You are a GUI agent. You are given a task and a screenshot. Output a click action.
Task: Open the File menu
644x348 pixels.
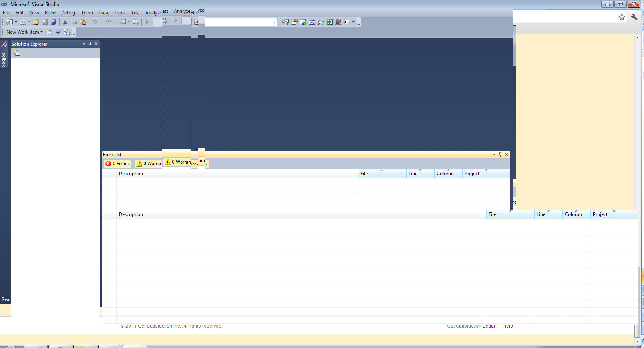[x=6, y=13]
